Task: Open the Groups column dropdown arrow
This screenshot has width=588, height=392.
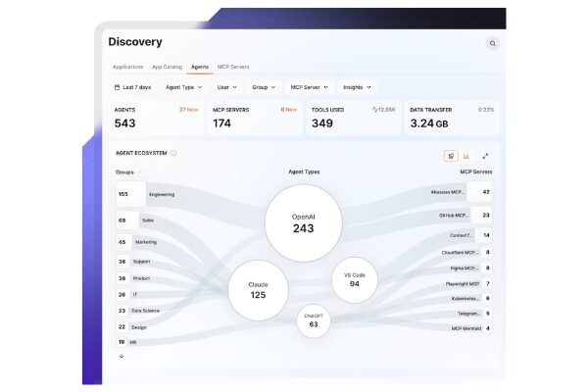Action: (139, 172)
